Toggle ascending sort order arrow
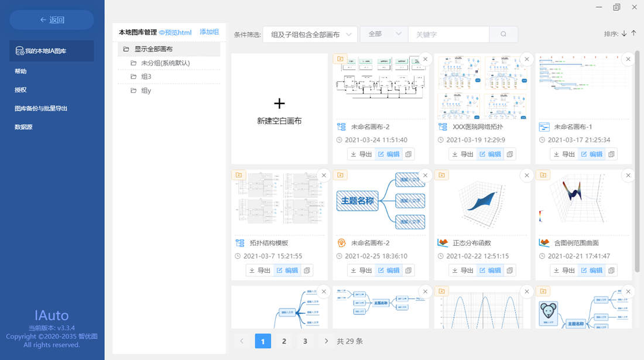 click(x=635, y=33)
